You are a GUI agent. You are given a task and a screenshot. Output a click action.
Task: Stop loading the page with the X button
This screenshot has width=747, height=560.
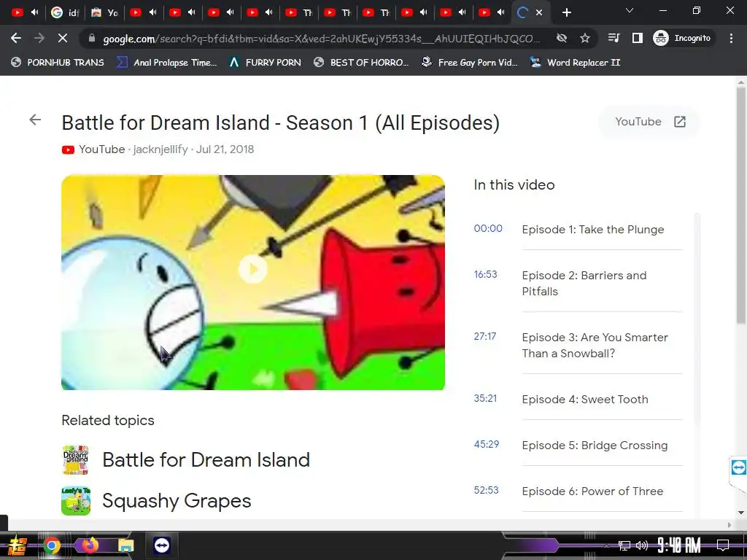pyautogui.click(x=63, y=38)
